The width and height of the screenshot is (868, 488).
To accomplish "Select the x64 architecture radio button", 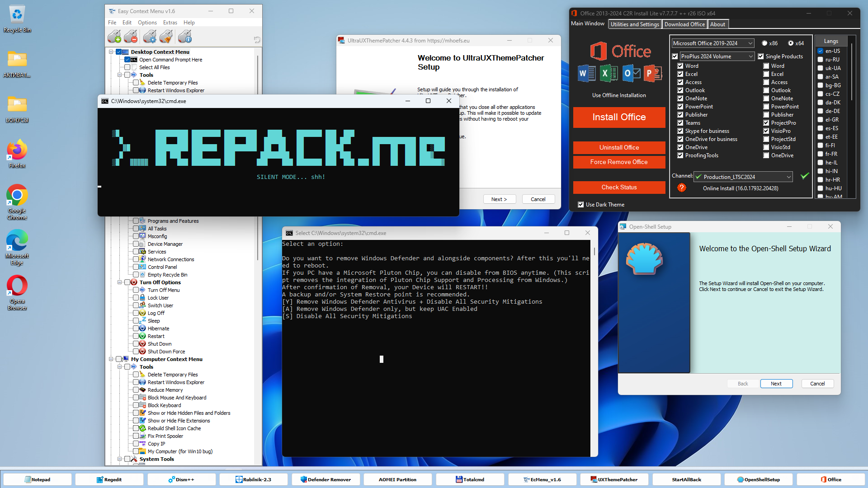I will [x=791, y=43].
